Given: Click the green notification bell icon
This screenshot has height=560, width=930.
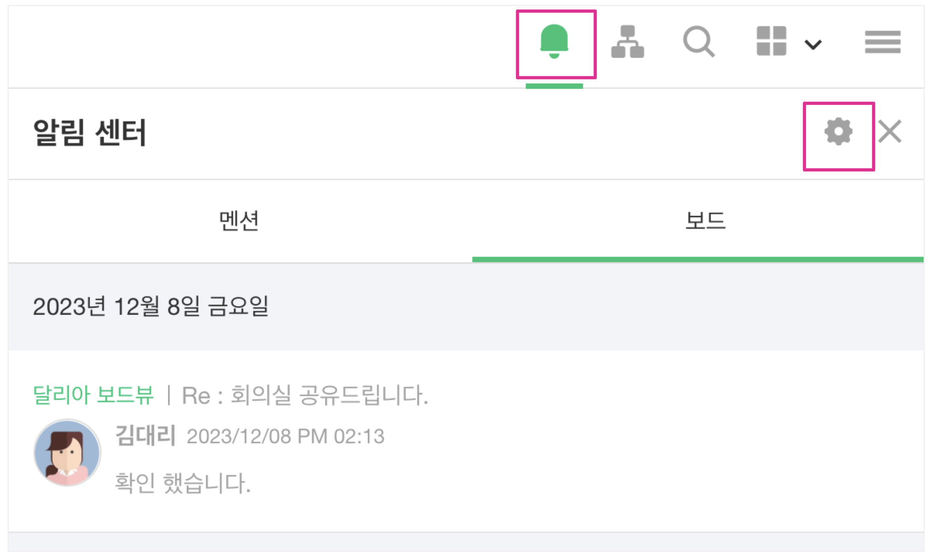Looking at the screenshot, I should coord(554,42).
